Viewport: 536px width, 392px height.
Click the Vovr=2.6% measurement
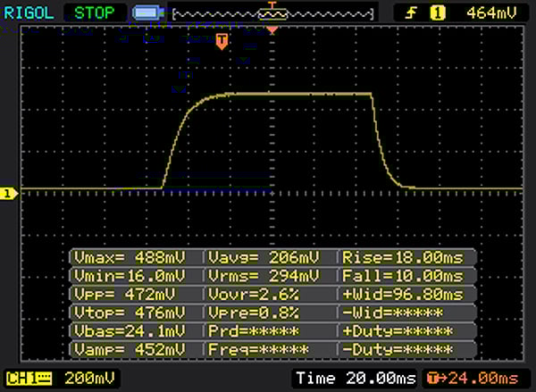254,295
